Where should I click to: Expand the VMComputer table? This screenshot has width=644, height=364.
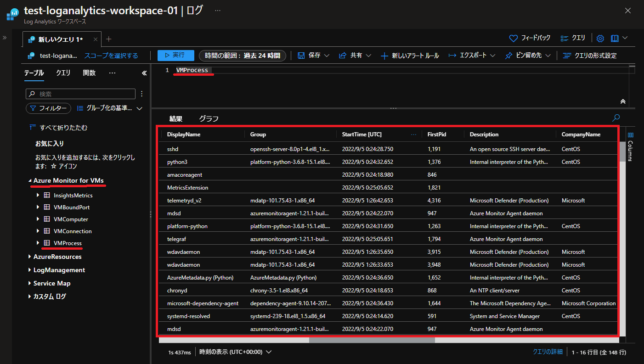[38, 219]
